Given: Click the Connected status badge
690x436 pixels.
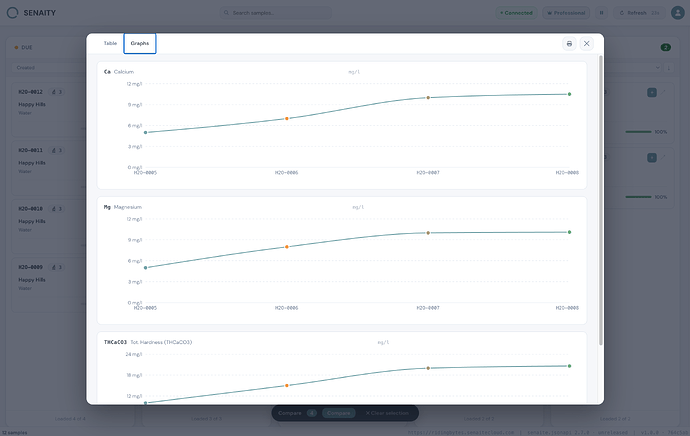Looking at the screenshot, I should pos(516,13).
